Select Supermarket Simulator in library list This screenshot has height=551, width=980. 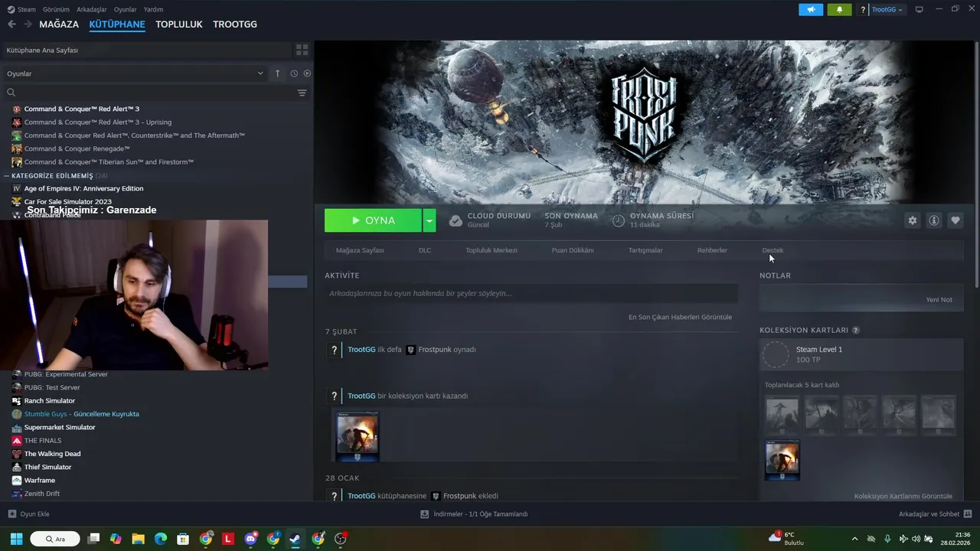[60, 427]
